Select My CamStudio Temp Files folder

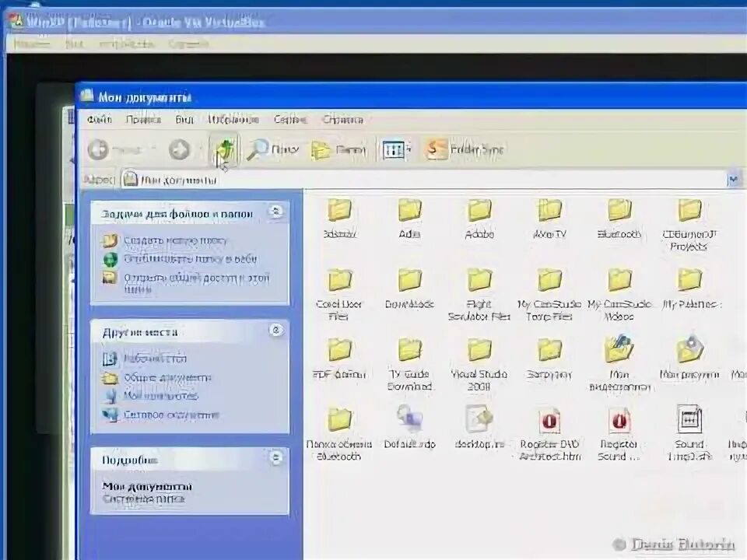coord(549,296)
